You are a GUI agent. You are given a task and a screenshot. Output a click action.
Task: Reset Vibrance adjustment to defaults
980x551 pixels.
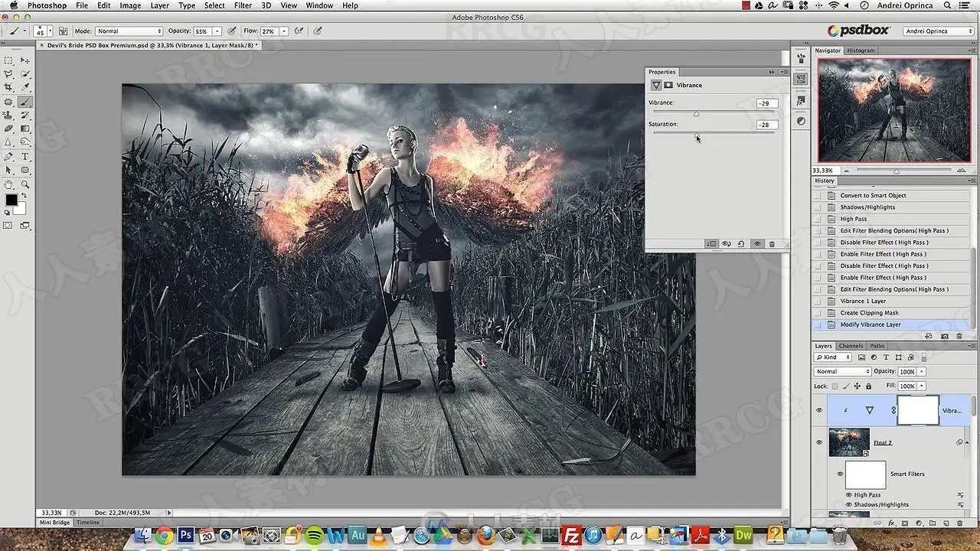coord(741,244)
